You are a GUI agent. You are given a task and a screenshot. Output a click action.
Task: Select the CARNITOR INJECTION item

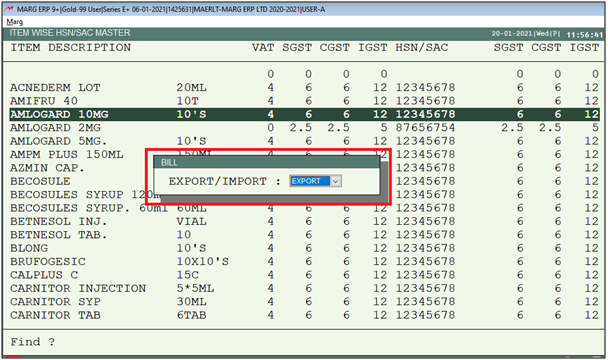tap(78, 288)
